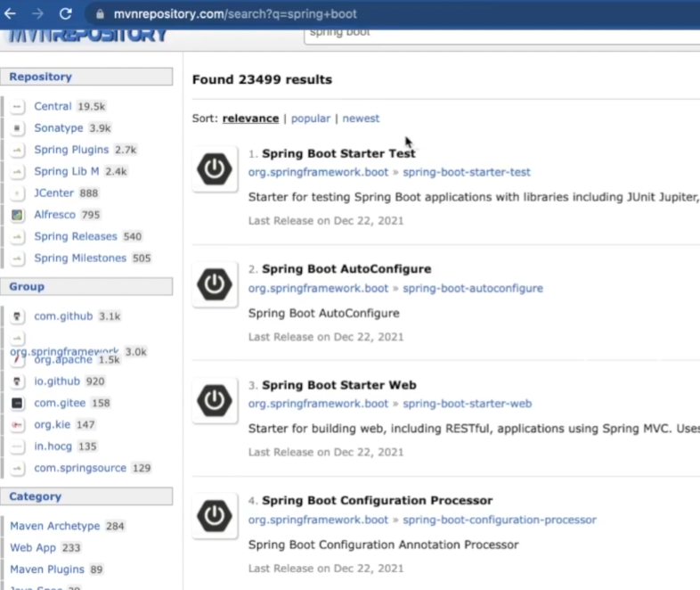Click the Spring Boot Starter Test power icon

(x=215, y=168)
